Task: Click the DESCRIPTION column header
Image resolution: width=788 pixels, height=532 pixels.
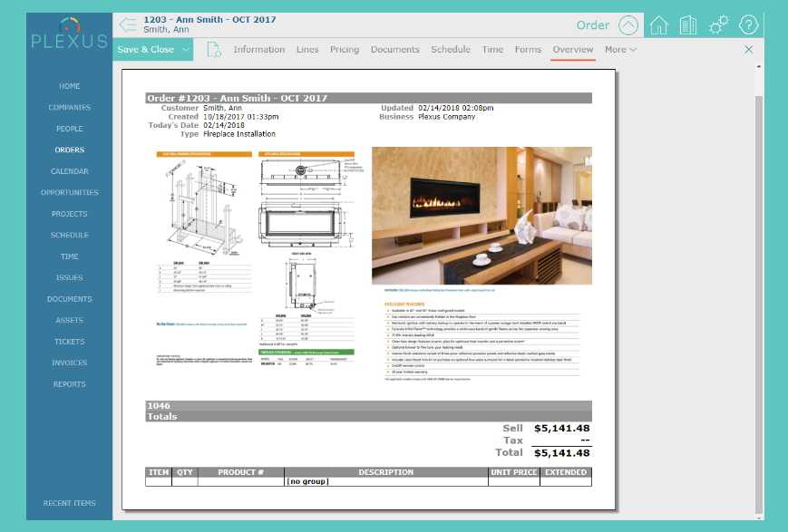Action: (x=386, y=472)
